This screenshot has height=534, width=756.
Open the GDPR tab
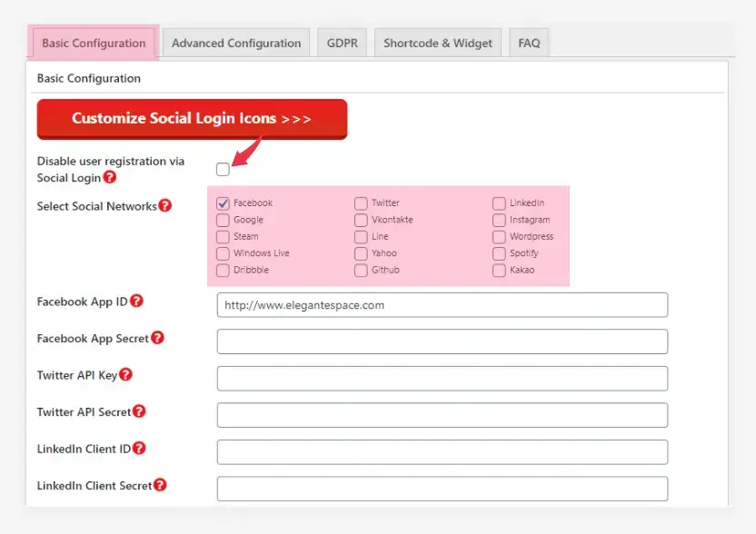[341, 42]
